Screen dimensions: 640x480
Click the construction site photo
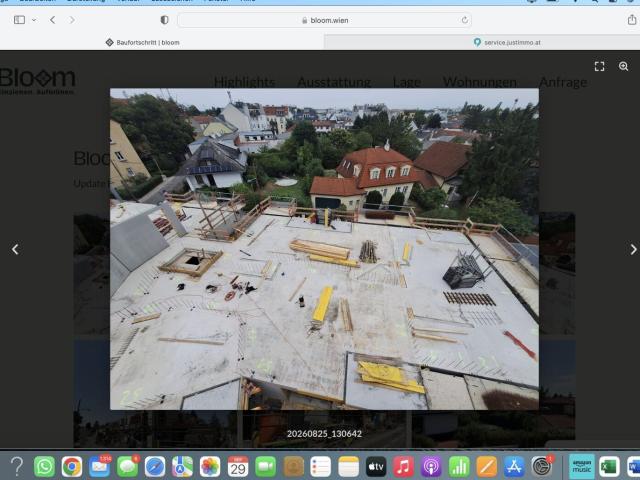[x=324, y=249]
